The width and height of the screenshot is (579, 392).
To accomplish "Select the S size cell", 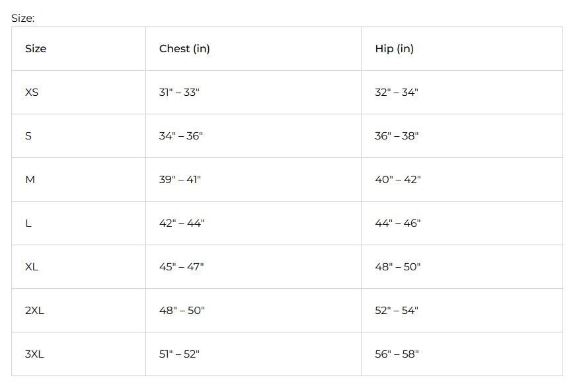I will (28, 136).
